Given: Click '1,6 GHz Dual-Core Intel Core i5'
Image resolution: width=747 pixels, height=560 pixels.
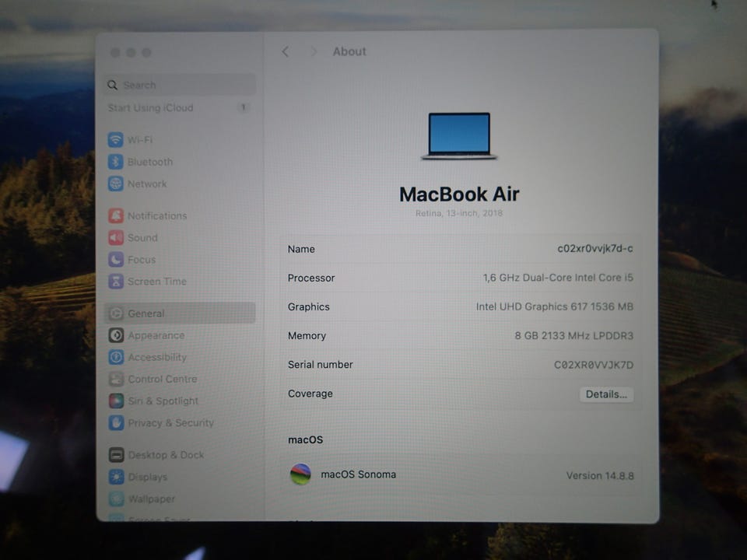Looking at the screenshot, I should [x=558, y=278].
